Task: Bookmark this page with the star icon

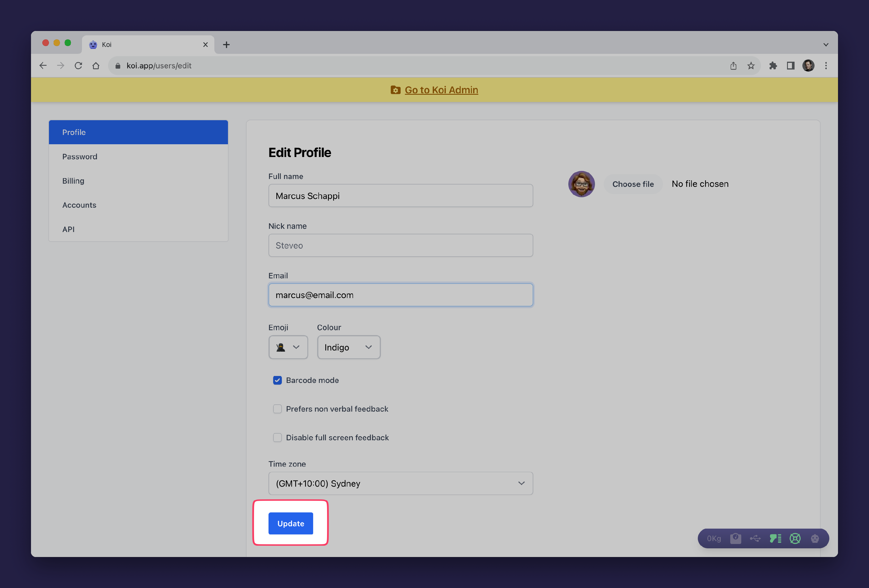Action: tap(751, 66)
